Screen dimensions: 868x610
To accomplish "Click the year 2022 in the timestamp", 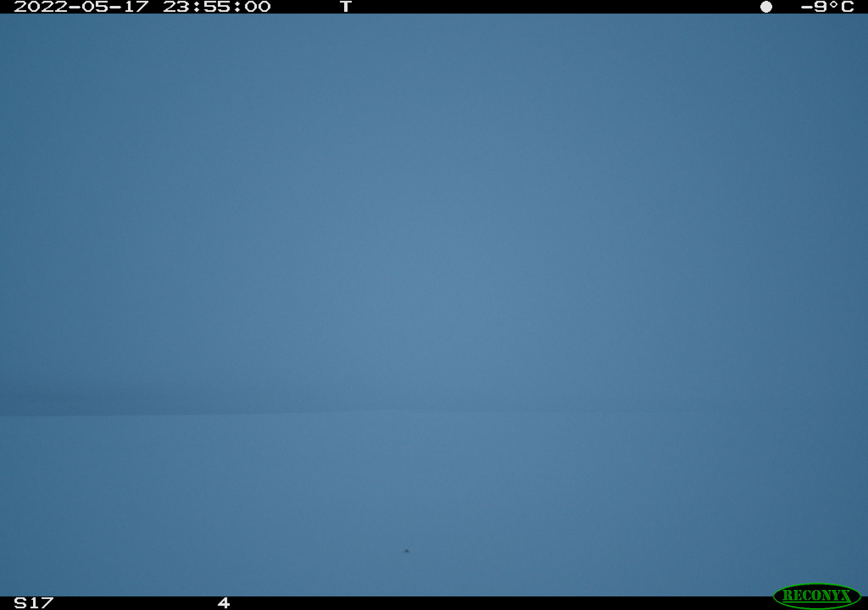I will click(x=40, y=7).
